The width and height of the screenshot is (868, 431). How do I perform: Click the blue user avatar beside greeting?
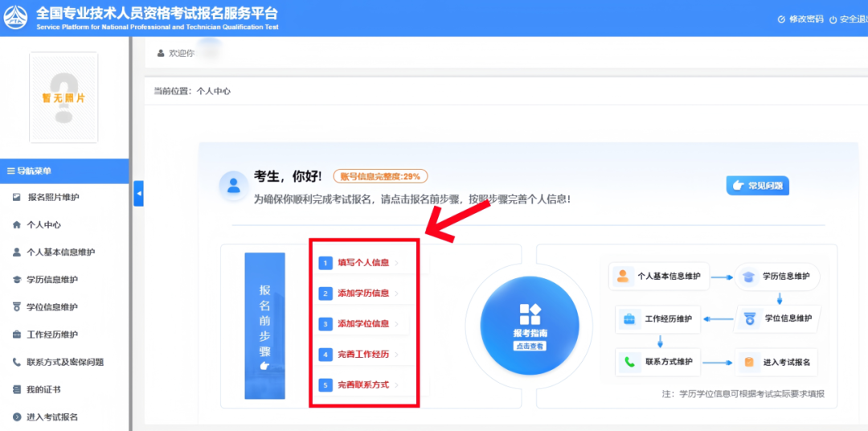point(233,185)
